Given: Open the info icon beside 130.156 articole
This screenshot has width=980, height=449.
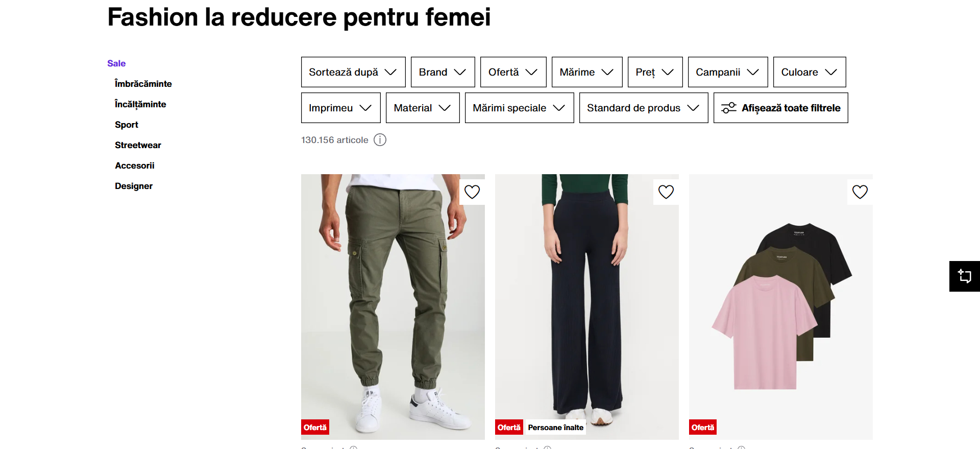Looking at the screenshot, I should [x=380, y=140].
